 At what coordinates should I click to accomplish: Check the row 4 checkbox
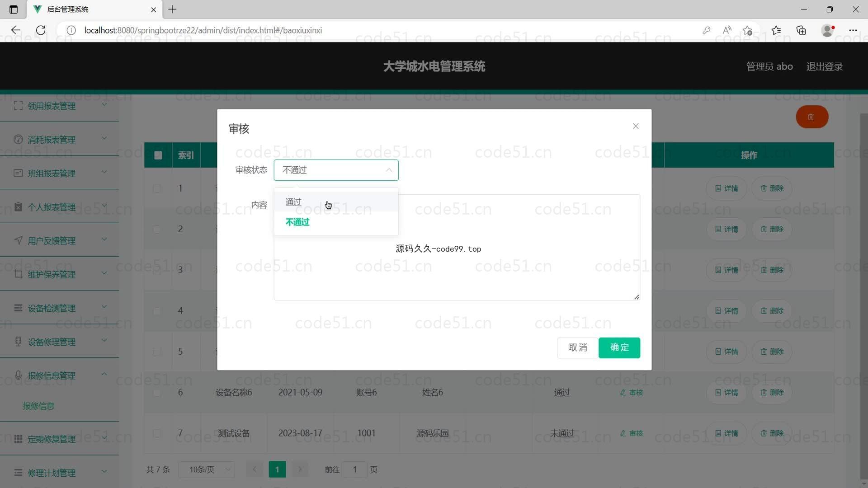pos(157,311)
